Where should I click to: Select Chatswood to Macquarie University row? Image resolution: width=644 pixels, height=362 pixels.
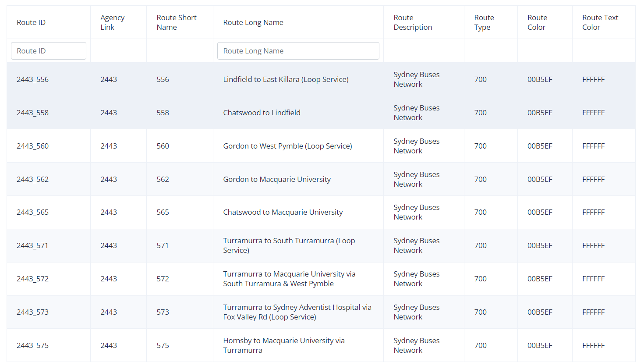[321, 212]
